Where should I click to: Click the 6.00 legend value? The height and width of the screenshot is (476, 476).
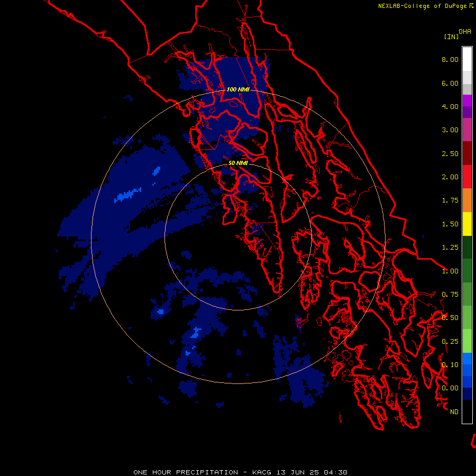[450, 83]
